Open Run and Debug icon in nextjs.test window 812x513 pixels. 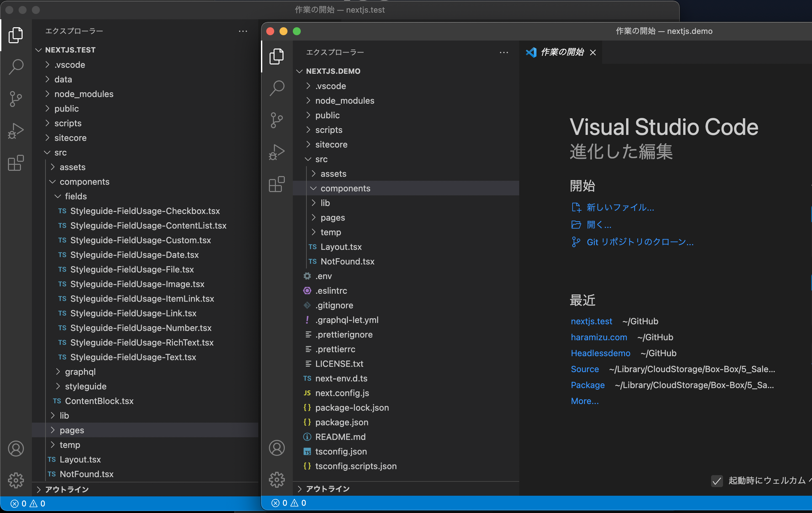16,131
